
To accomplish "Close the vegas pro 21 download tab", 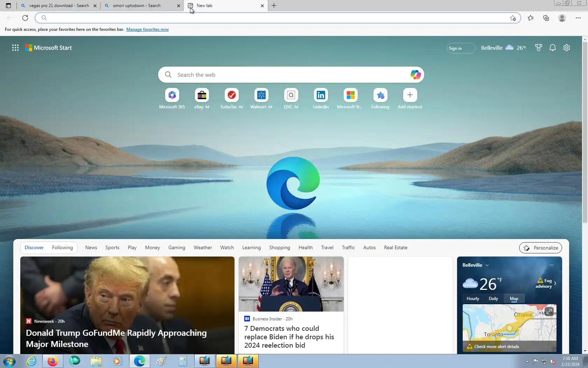I will coord(95,6).
